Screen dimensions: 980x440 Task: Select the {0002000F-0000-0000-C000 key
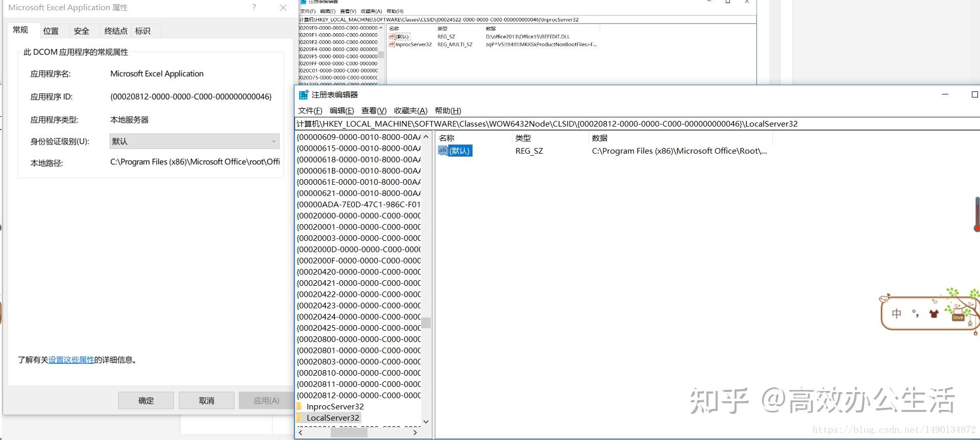pos(359,260)
